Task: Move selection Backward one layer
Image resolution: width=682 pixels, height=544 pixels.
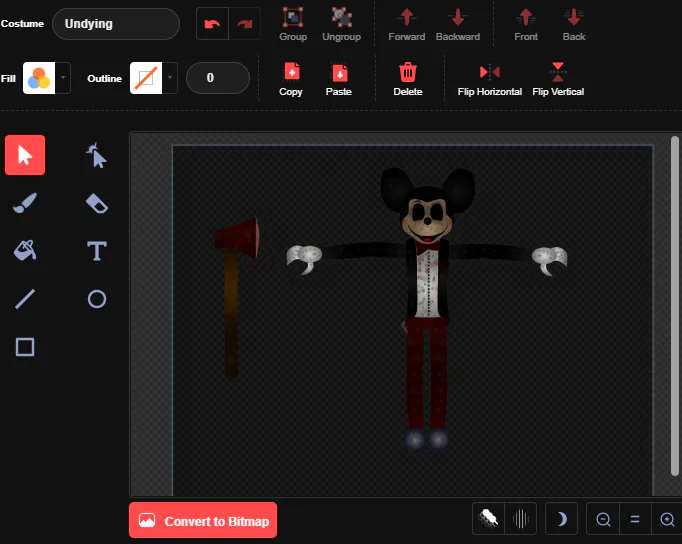Action: point(458,24)
